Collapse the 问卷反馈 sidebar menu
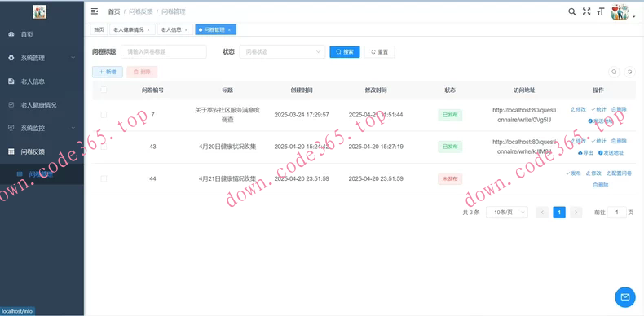The image size is (644, 316). coord(42,151)
